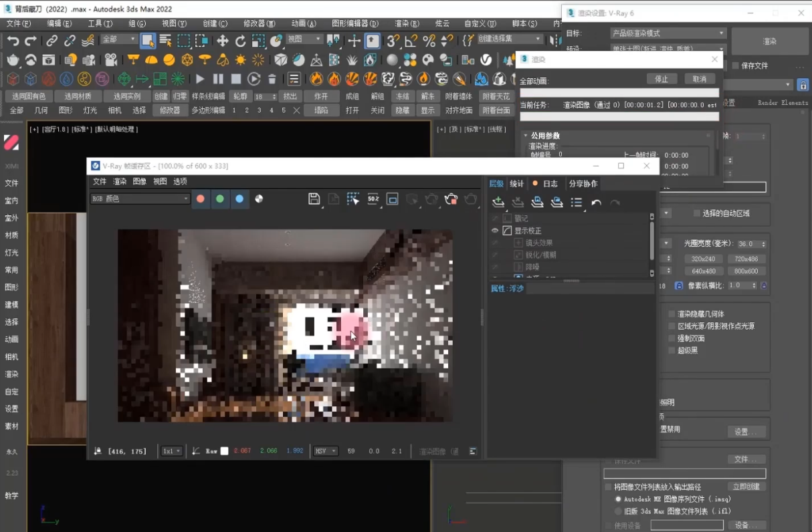Click the layers list icon in V-Ray panel
Viewport: 812px width, 532px height.
tap(577, 203)
